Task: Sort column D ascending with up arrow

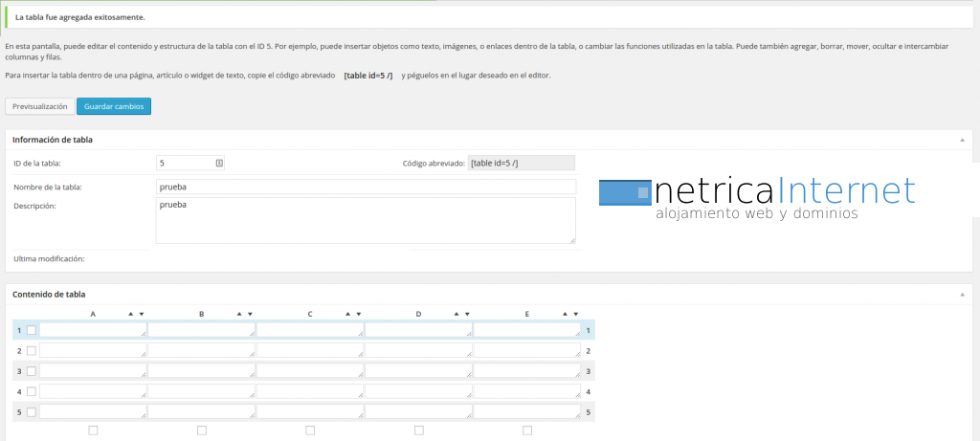Action: pos(457,314)
